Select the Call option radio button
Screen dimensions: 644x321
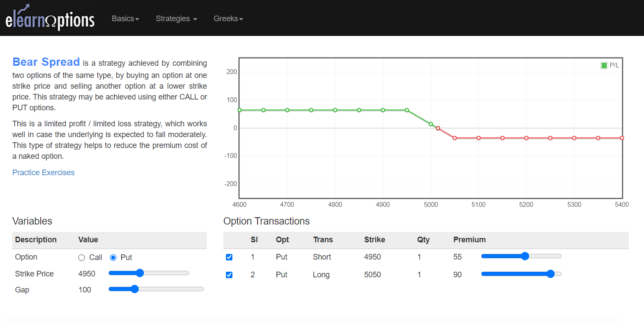point(81,257)
